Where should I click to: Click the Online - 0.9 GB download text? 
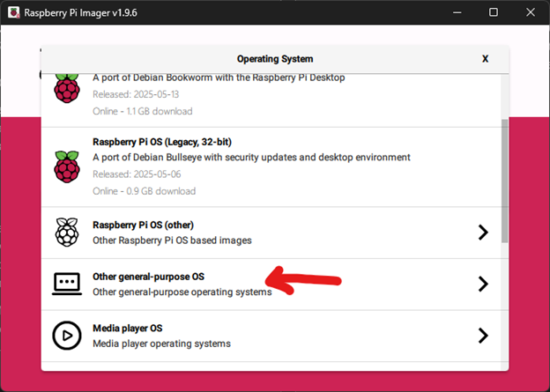pos(145,191)
